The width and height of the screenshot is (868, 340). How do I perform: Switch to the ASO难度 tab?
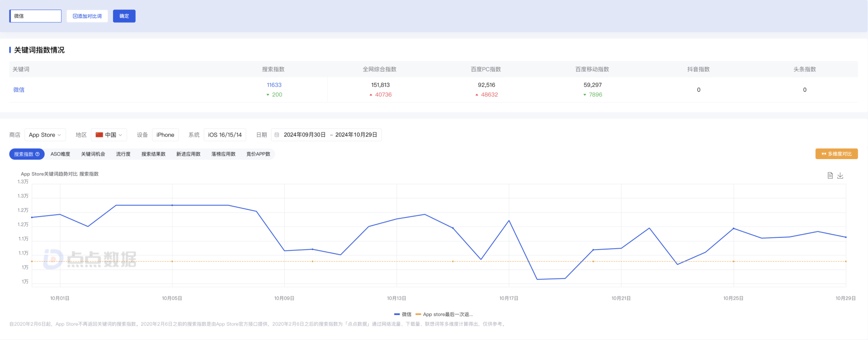61,154
